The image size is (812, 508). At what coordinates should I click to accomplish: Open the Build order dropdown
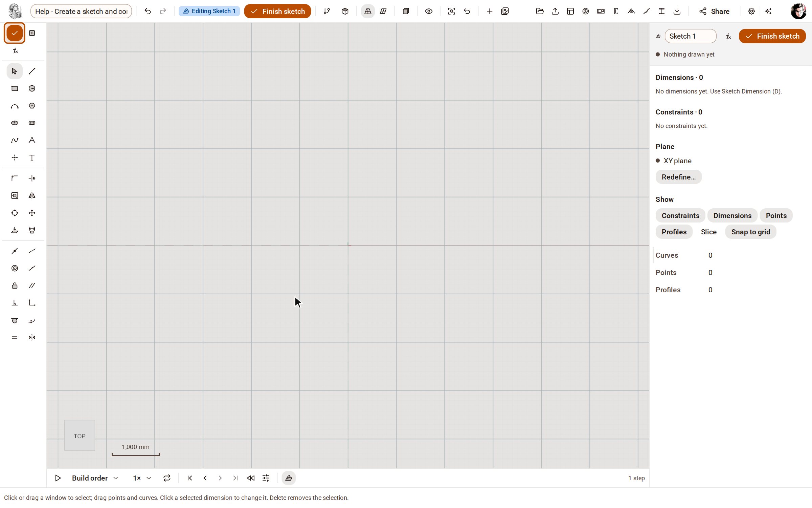pos(95,478)
